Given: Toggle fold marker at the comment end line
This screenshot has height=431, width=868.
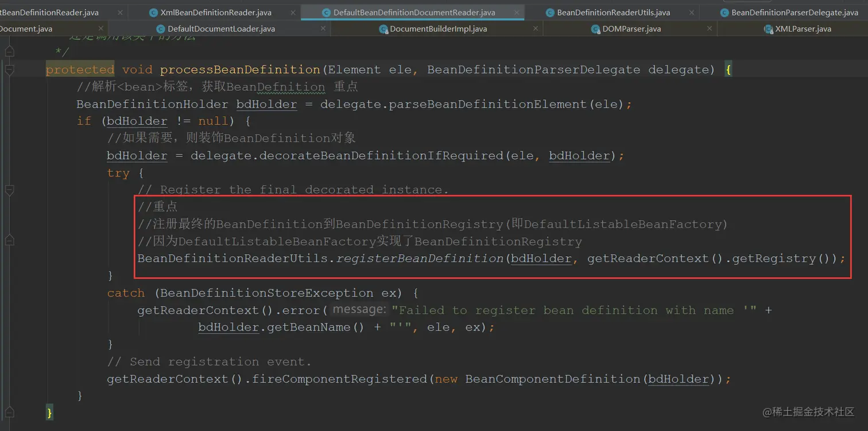Looking at the screenshot, I should 9,52.
